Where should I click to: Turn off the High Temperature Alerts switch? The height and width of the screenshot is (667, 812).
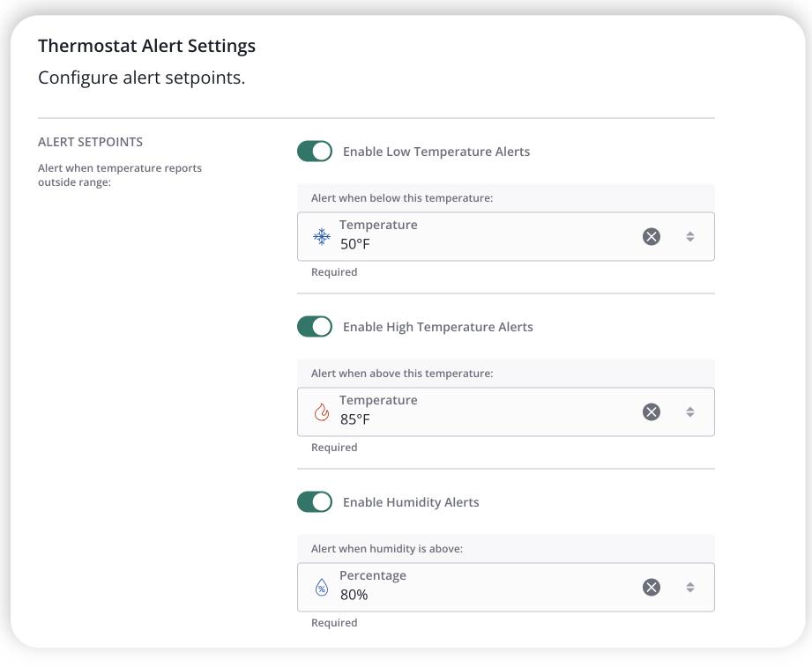[x=315, y=327]
